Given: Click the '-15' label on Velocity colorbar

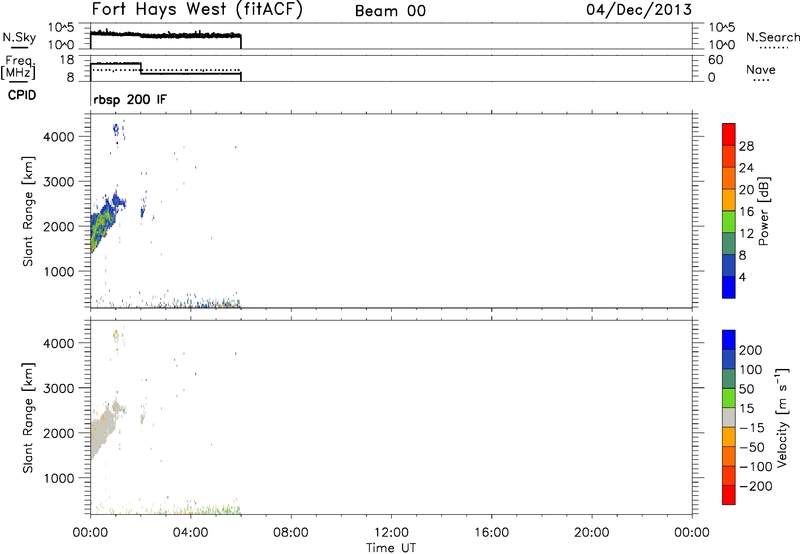Looking at the screenshot, I should click(752, 428).
